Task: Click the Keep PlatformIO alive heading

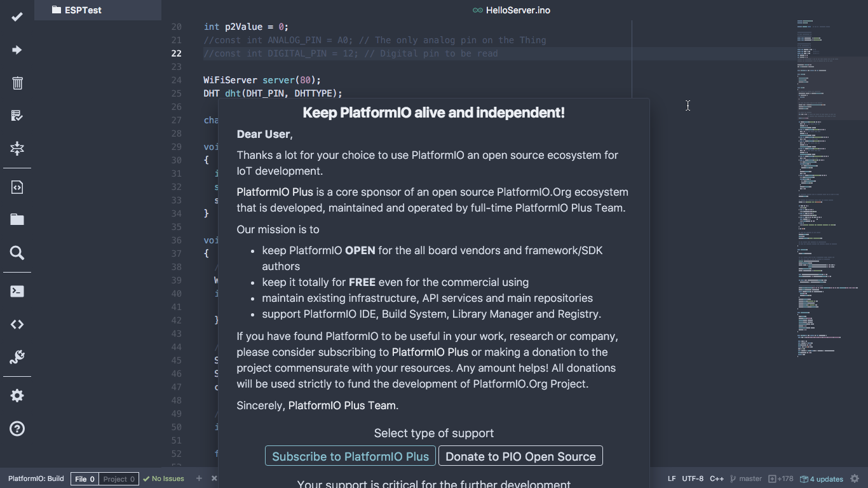Action: (x=434, y=113)
